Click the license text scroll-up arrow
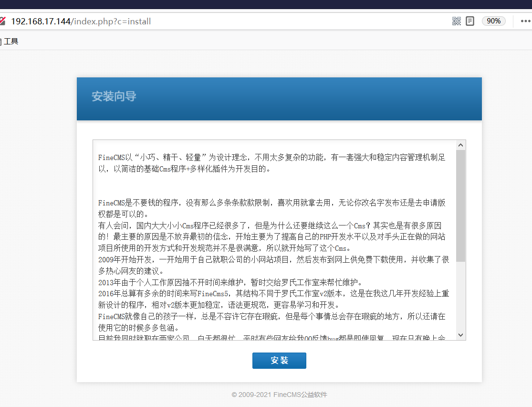 pos(460,145)
